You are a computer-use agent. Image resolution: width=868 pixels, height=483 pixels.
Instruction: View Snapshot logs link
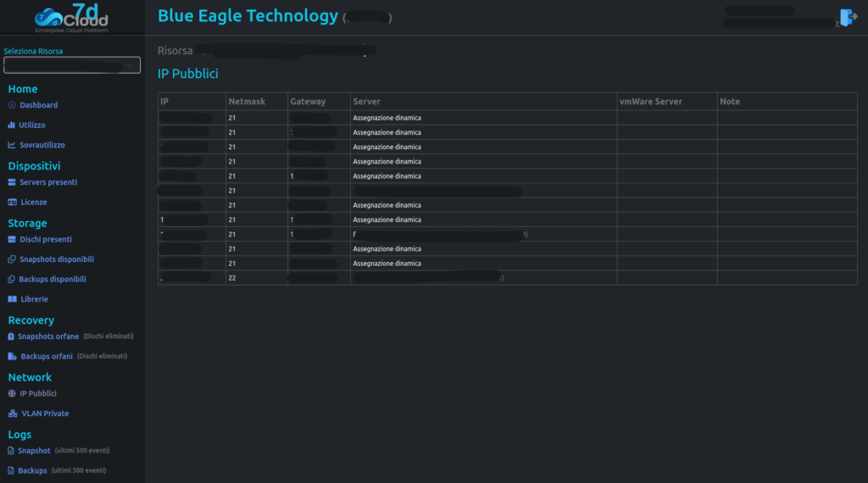click(34, 451)
